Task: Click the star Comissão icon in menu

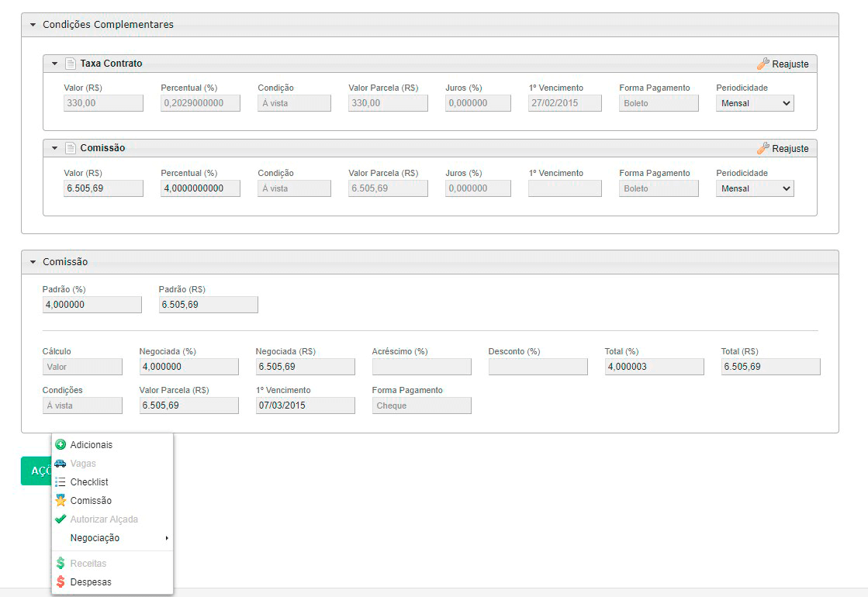Action: (x=61, y=501)
